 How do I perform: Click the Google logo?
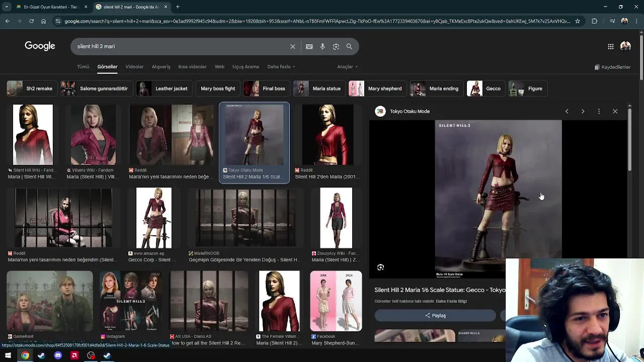point(40,46)
